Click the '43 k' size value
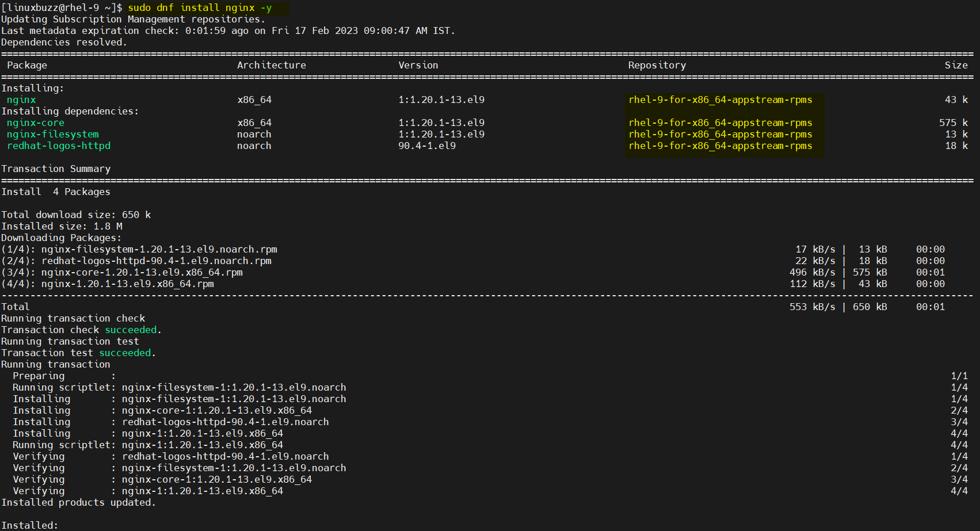This screenshot has width=980, height=531. (956, 100)
